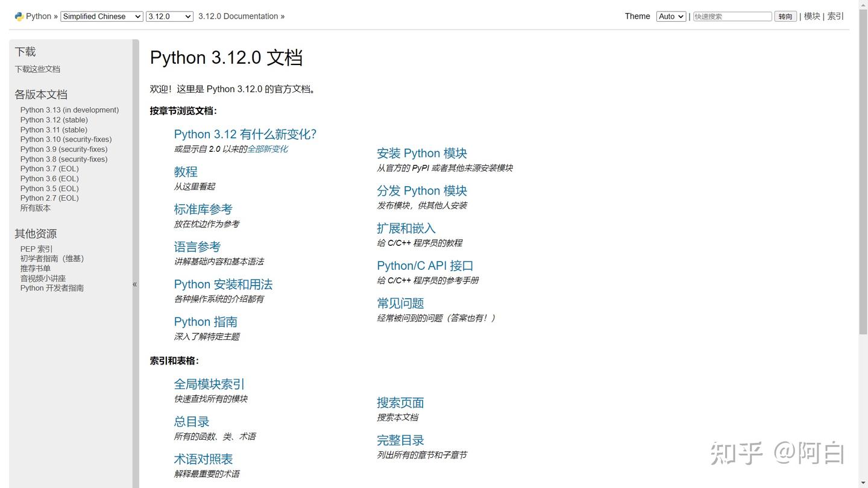Image resolution: width=868 pixels, height=488 pixels.
Task: Select Python 3.13 (in development) in sidebar
Action: [x=69, y=110]
